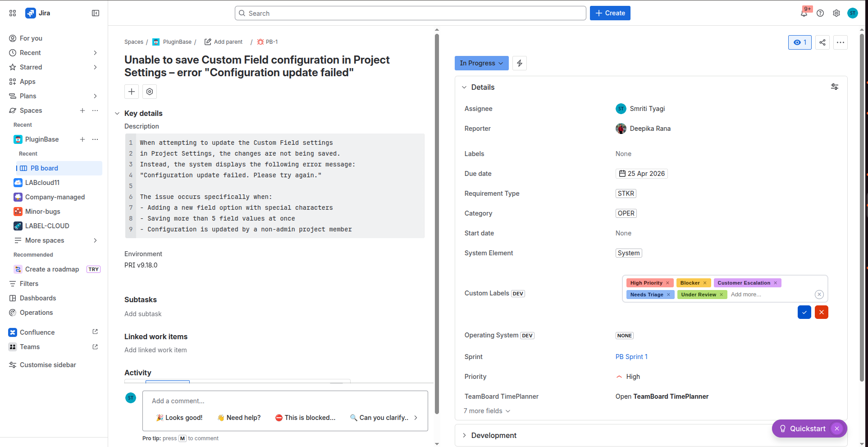Click Add subtask
Viewport: 868px width, 447px height.
(x=143, y=314)
